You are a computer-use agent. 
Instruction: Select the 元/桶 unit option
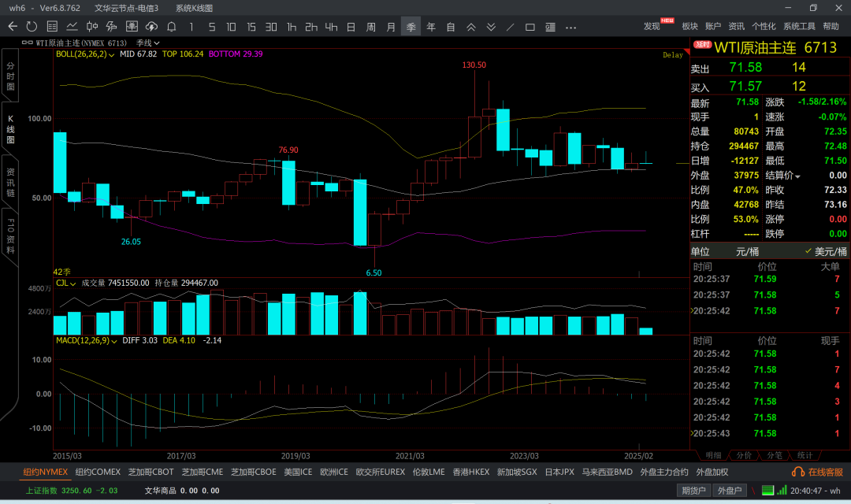[x=747, y=251]
